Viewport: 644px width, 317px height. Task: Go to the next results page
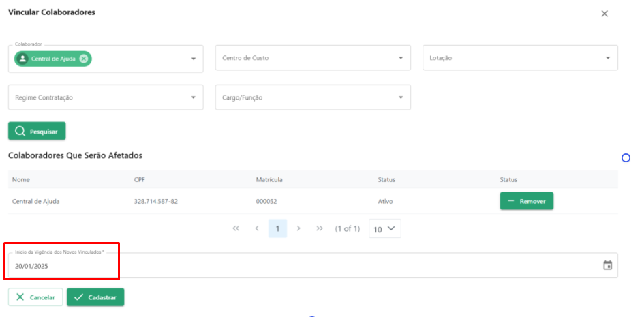click(298, 228)
